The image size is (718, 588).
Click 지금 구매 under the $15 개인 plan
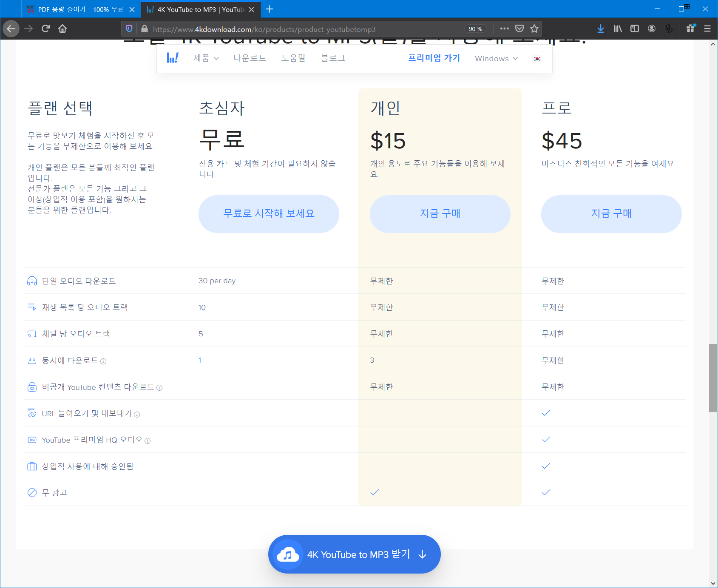pyautogui.click(x=440, y=214)
